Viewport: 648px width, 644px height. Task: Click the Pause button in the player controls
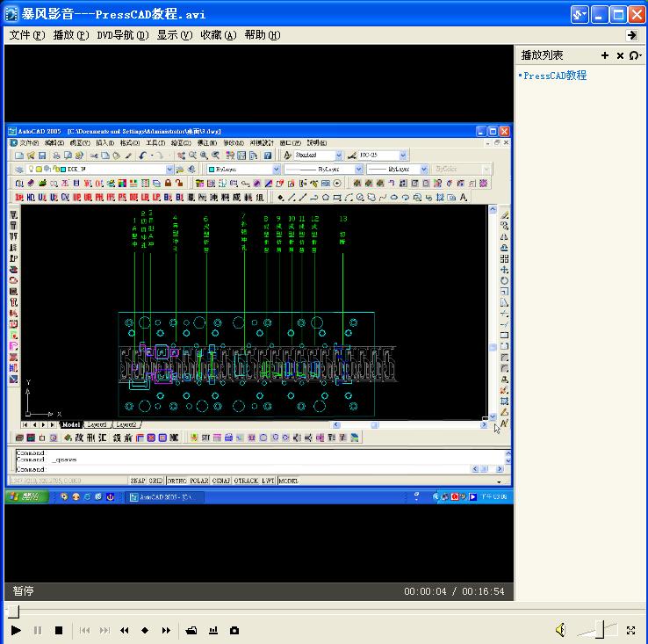[x=38, y=630]
